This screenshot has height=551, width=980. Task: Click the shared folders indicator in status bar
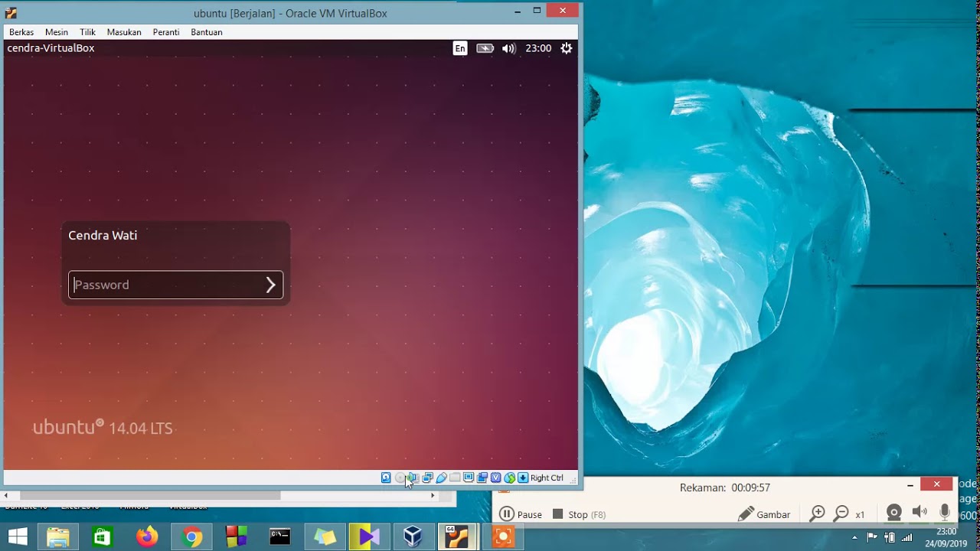coord(455,478)
